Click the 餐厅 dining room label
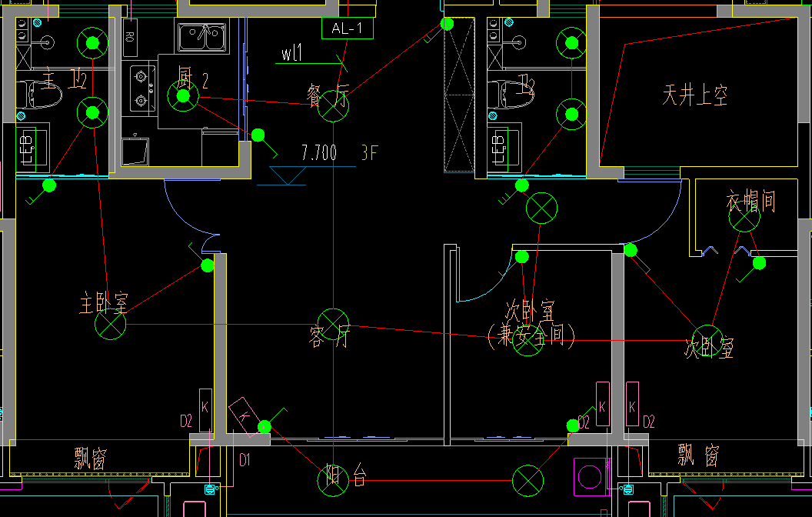The image size is (812, 517). [x=328, y=95]
